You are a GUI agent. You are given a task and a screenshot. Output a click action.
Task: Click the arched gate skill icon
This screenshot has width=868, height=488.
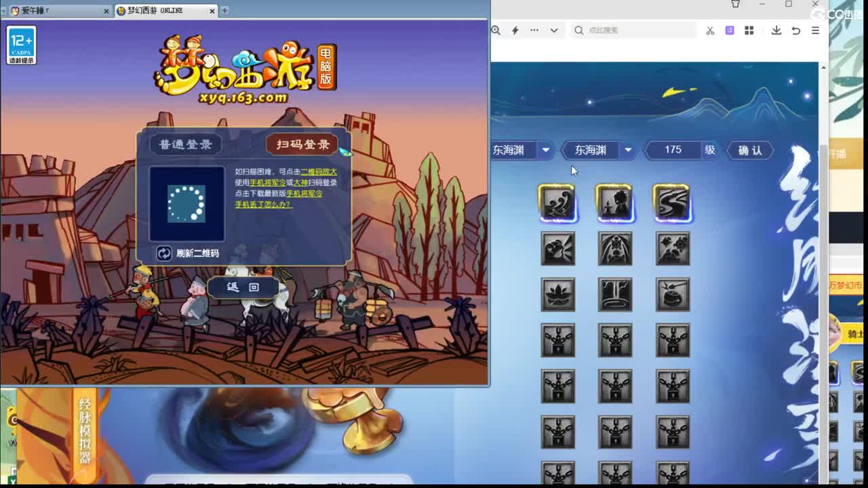614,249
